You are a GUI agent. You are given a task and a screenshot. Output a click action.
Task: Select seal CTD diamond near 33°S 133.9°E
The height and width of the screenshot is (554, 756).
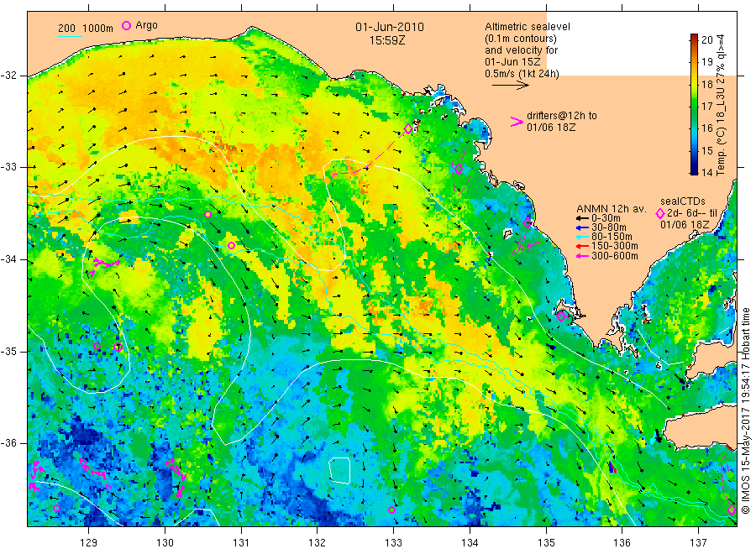(x=459, y=169)
